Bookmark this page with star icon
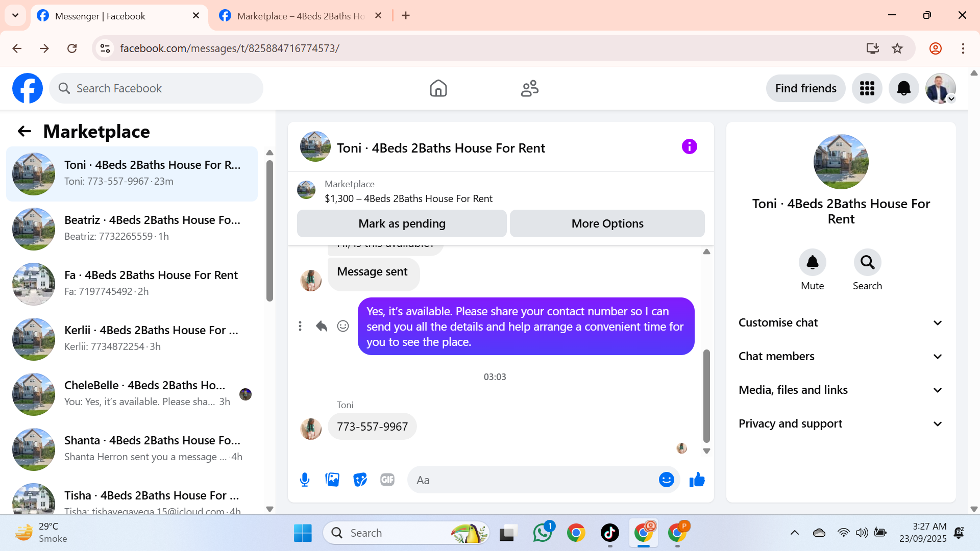This screenshot has width=980, height=551. click(897, 48)
